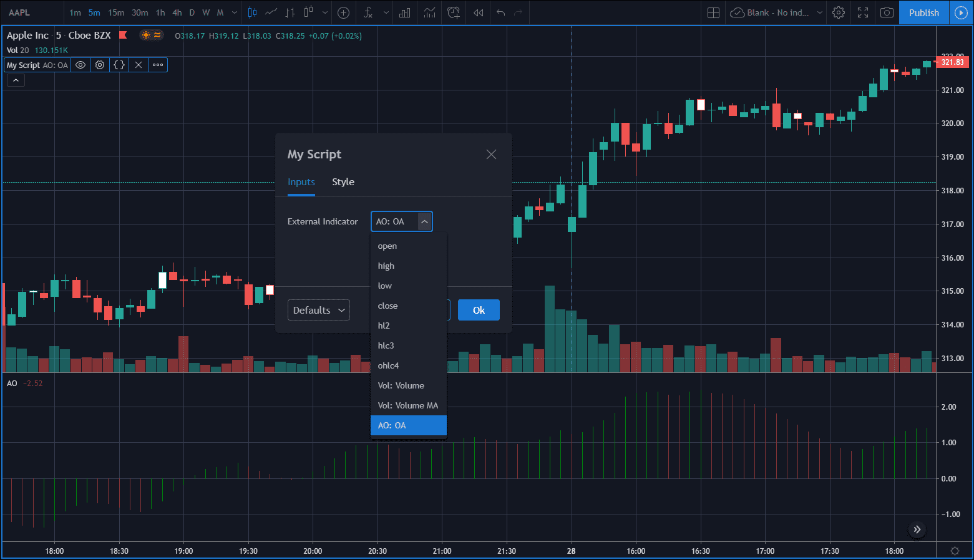Open the Blank - No ind template dropdown
The width and height of the screenshot is (974, 560).
click(x=776, y=12)
